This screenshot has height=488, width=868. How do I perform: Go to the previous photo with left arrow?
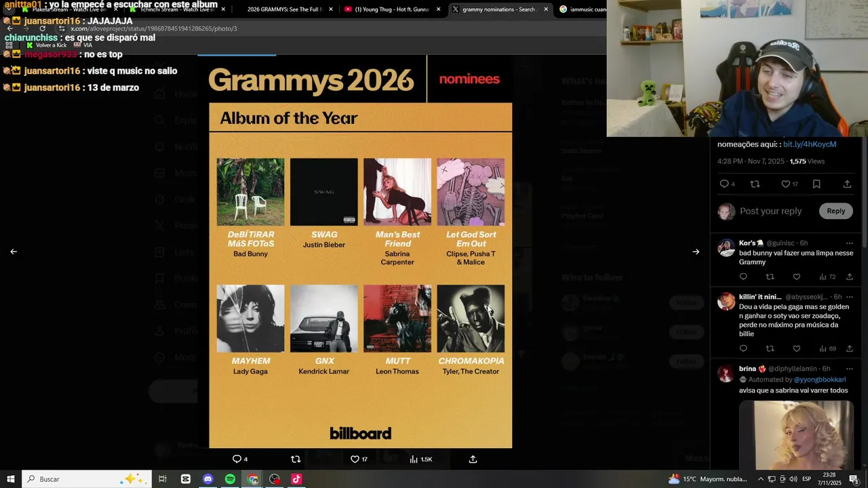coord(14,251)
